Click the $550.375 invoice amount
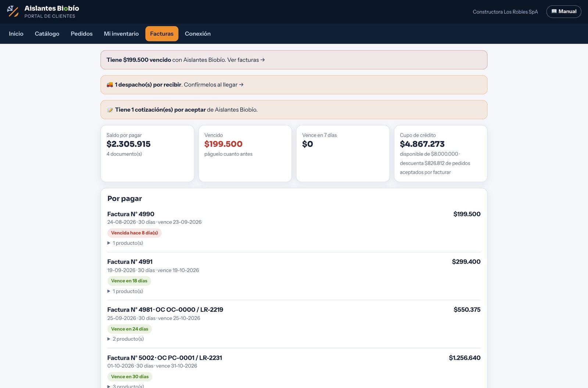 [467, 309]
